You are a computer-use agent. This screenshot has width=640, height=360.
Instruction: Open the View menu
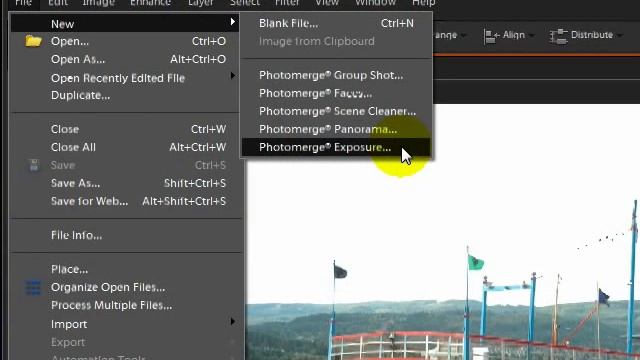tap(327, 3)
